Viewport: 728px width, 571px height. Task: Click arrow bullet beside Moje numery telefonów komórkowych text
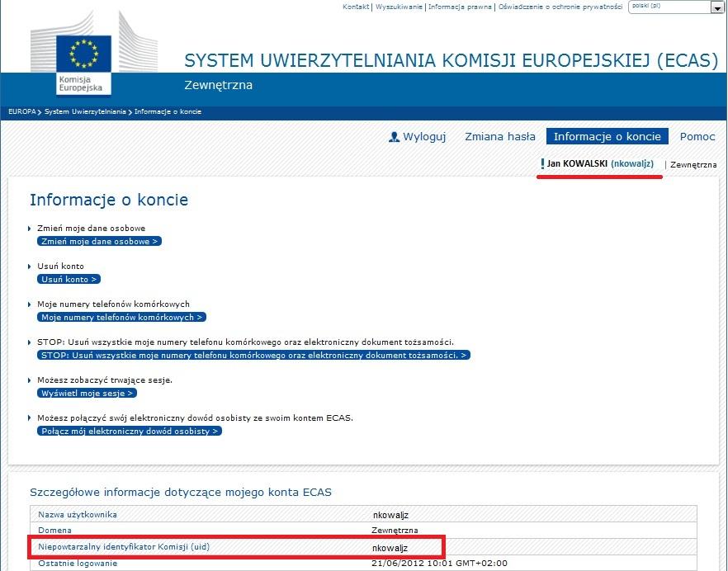coord(30,304)
